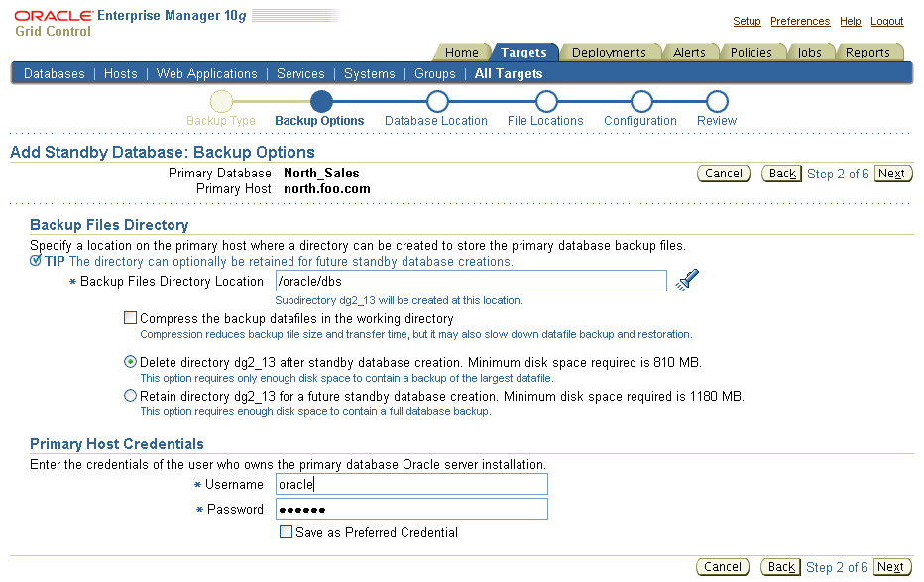Enable Save as Preferred Credential

(x=286, y=532)
